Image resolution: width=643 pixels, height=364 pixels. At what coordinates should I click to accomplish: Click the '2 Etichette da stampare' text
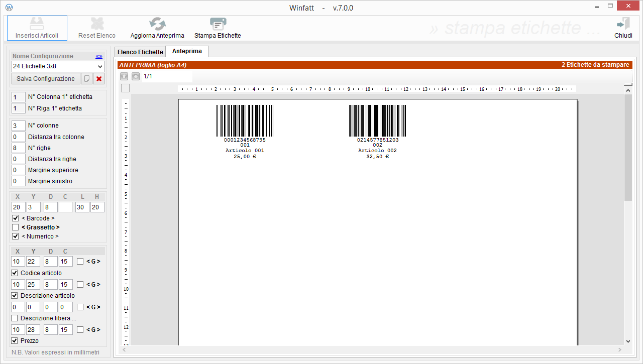pos(595,65)
